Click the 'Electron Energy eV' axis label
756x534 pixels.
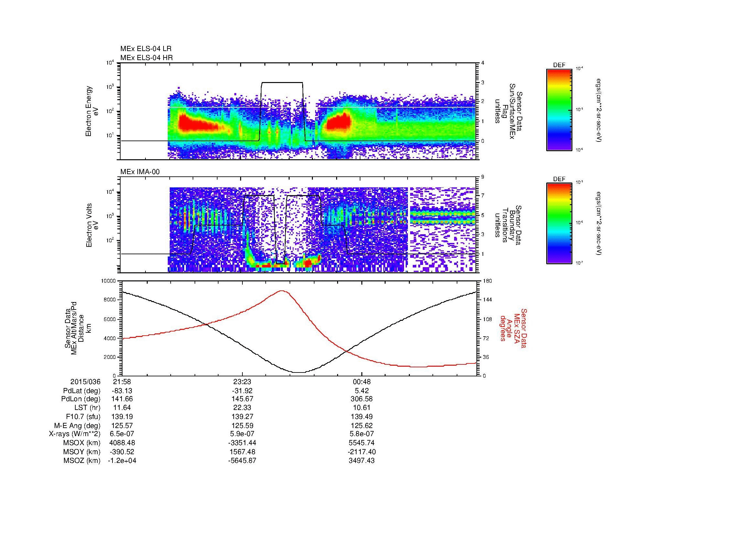point(92,111)
